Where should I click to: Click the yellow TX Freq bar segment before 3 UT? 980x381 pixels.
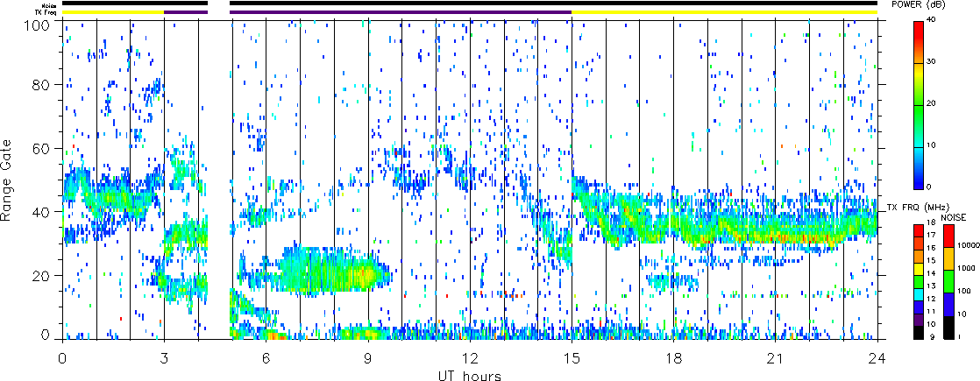point(113,12)
